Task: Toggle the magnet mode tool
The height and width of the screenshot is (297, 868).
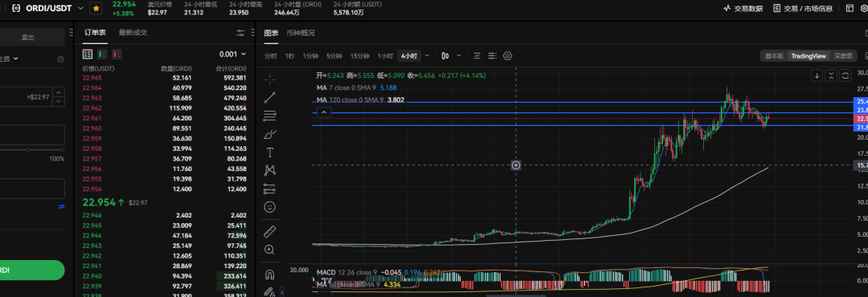Action: click(x=269, y=274)
